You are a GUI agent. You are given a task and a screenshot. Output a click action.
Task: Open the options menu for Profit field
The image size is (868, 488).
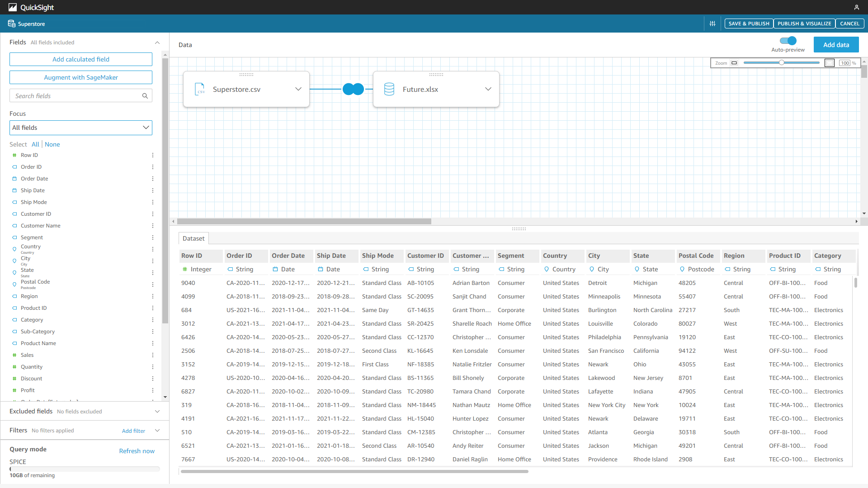(x=152, y=390)
